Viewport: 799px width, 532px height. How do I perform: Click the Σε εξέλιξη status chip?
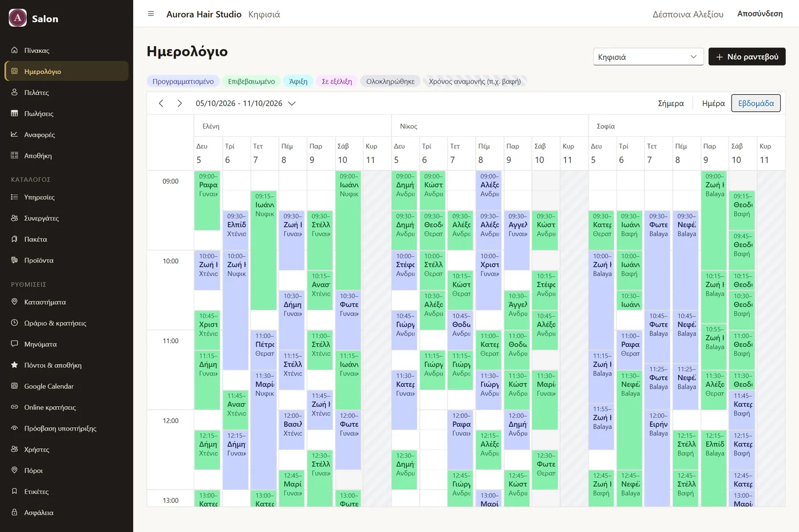(x=337, y=82)
